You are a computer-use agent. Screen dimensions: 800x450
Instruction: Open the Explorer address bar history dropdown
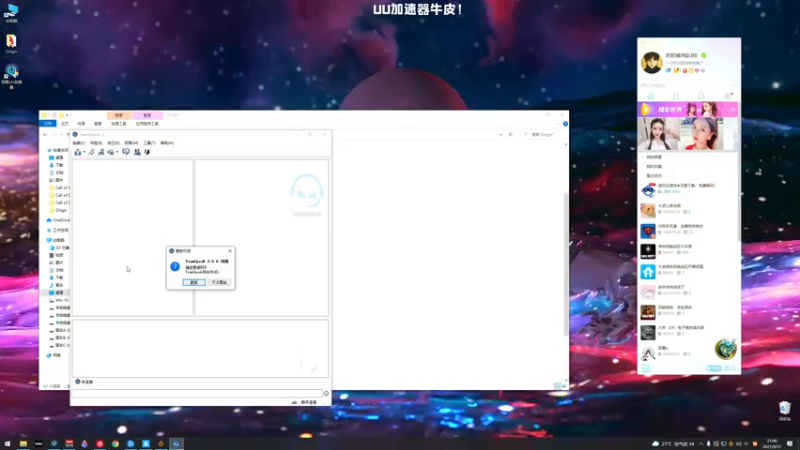(501, 135)
